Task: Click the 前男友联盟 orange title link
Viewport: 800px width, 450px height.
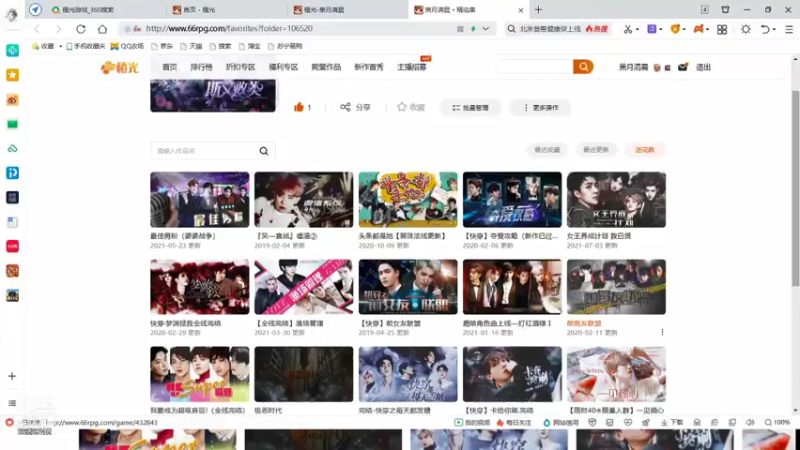Action: tap(584, 323)
